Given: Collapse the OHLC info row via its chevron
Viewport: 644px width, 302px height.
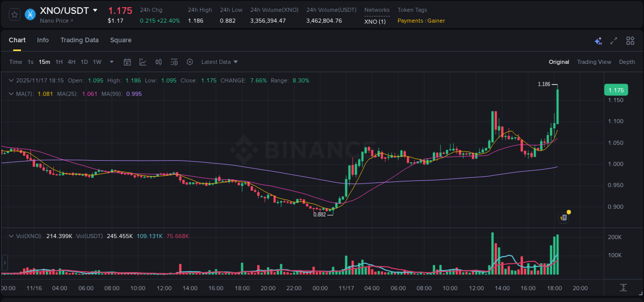Looking at the screenshot, I should click(x=11, y=80).
